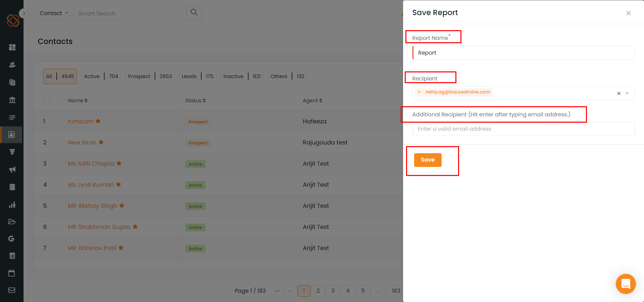Screen dimensions: 644x302
Task: Click the star next to MR Abhinav Patil
Action: 121,248
